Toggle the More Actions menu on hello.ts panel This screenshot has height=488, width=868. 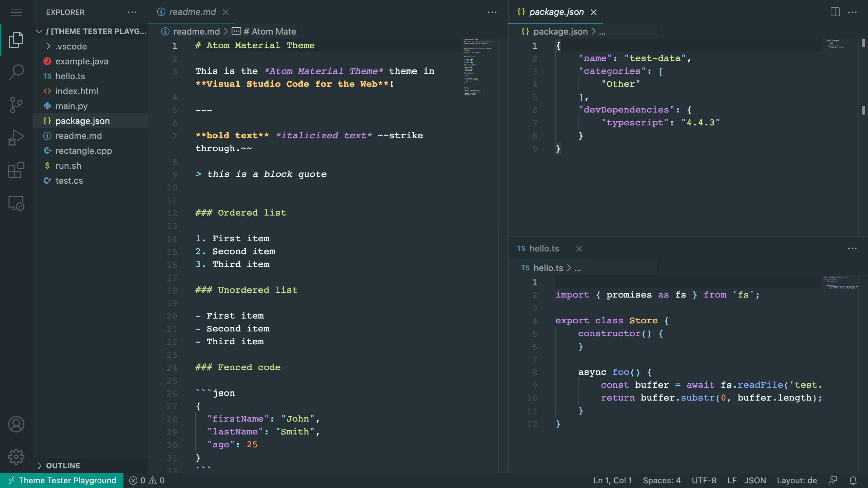tap(852, 248)
